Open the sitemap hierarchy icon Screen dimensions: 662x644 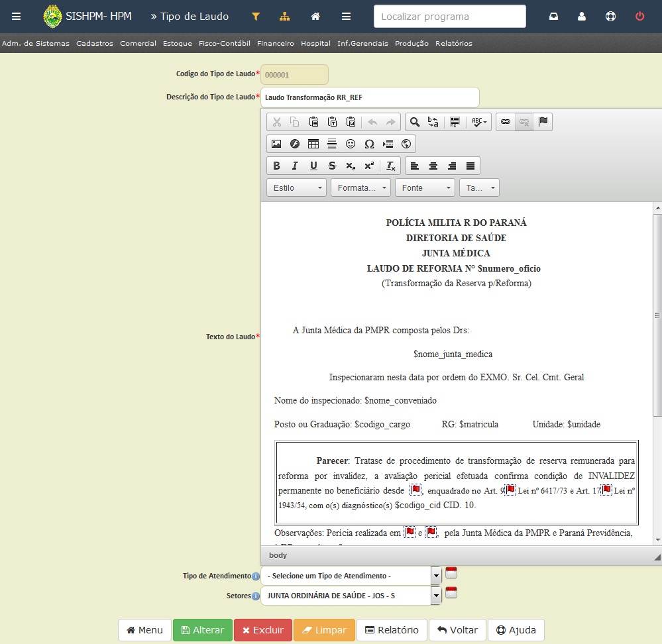pyautogui.click(x=284, y=17)
